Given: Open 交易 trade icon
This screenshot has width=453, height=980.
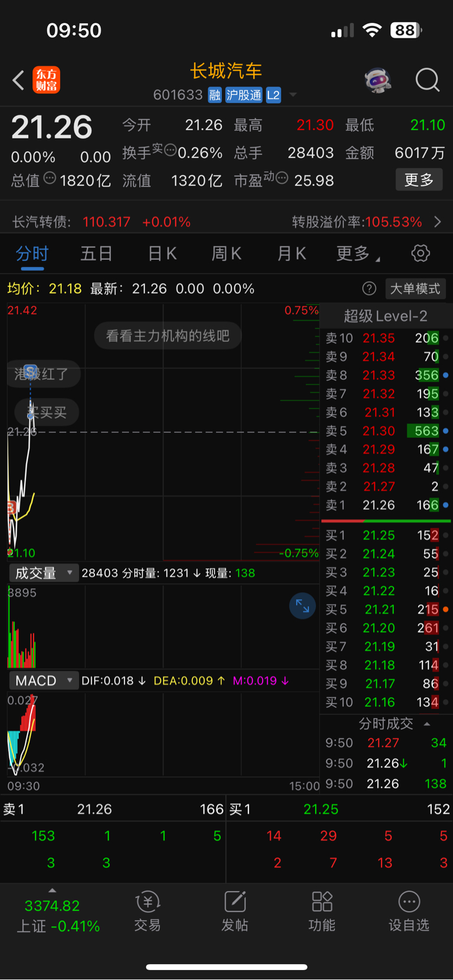Looking at the screenshot, I should click(147, 912).
